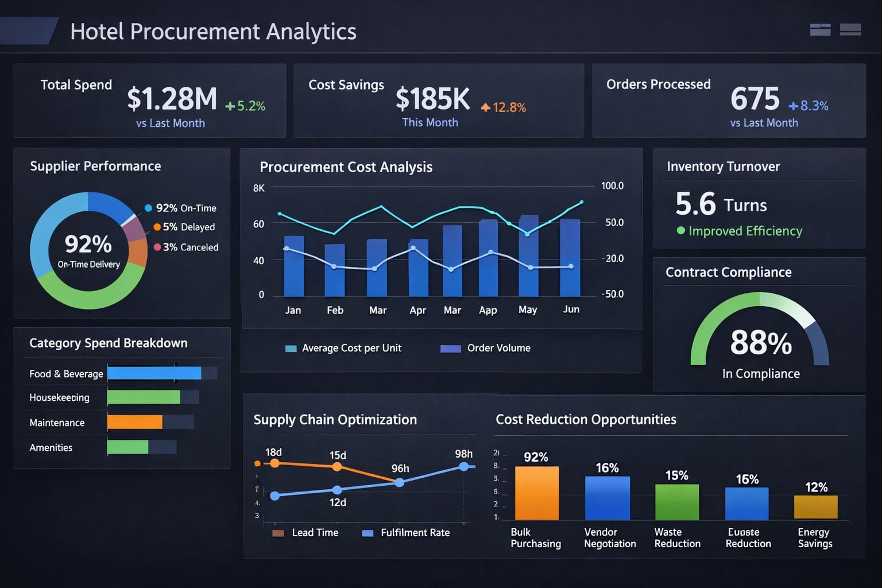The width and height of the screenshot is (882, 588).
Task: Click the two-bar list view icon in header
Action: (850, 30)
